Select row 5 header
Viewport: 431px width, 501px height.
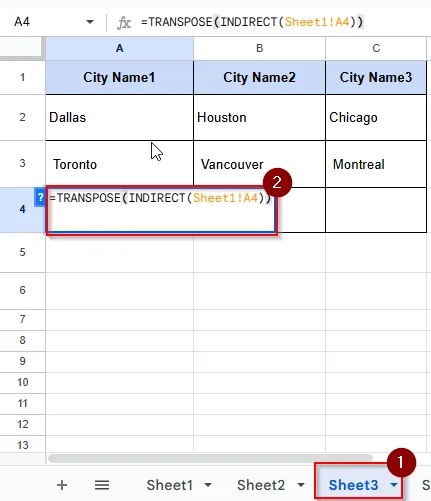coord(22,252)
